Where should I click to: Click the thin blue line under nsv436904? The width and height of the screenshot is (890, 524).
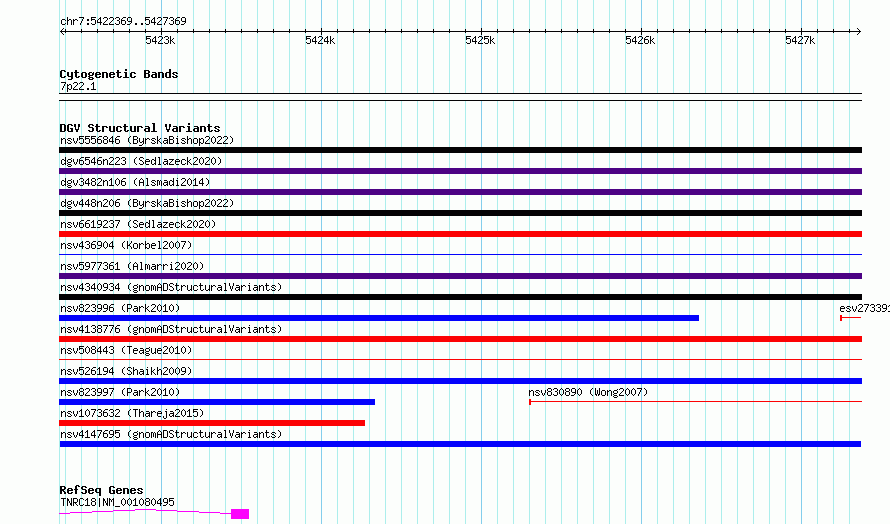[460, 254]
